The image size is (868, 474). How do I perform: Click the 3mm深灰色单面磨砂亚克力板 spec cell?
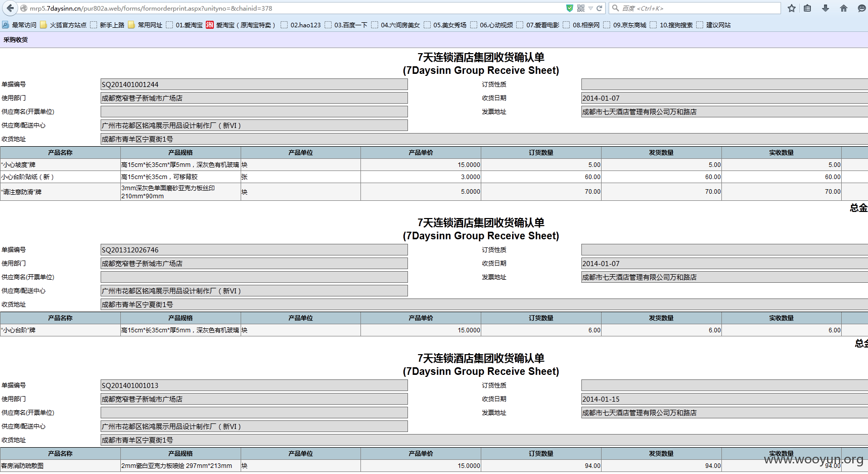pyautogui.click(x=180, y=192)
